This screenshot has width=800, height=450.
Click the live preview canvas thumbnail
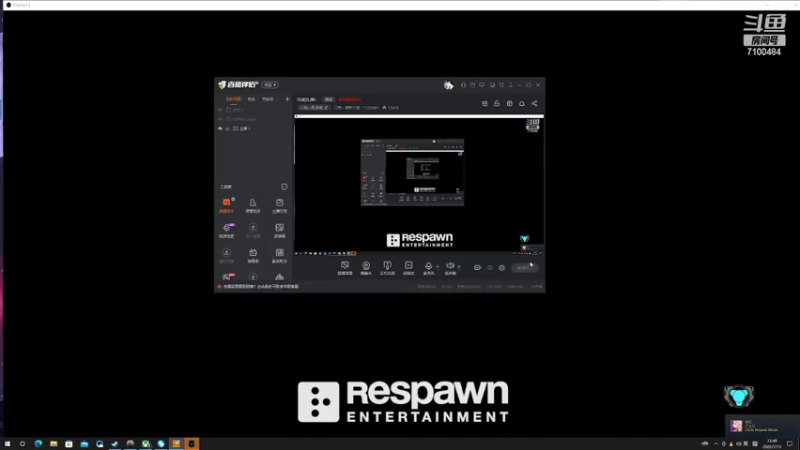coord(419,184)
